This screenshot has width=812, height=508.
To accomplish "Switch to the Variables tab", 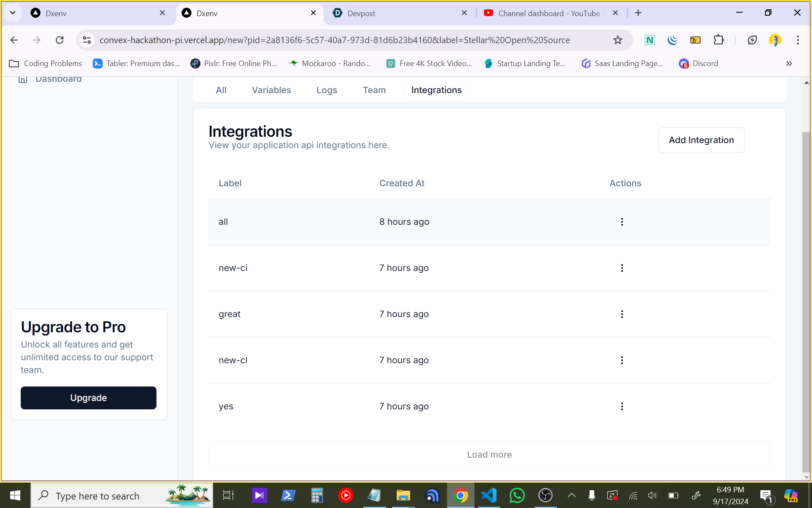I will tap(271, 90).
